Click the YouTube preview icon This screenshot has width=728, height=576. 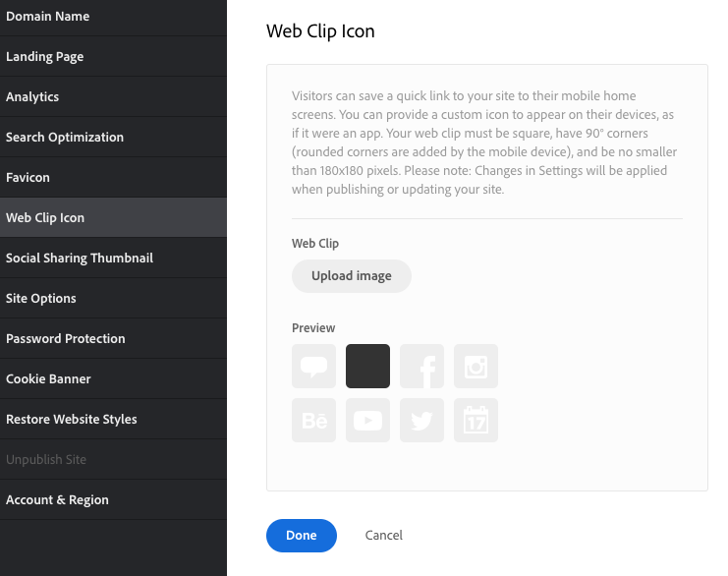[x=367, y=420]
